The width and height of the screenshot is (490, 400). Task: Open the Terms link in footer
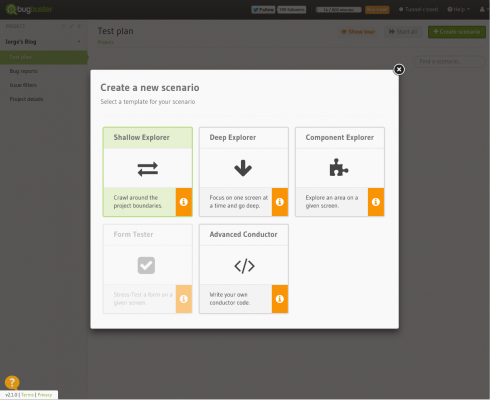click(27, 395)
